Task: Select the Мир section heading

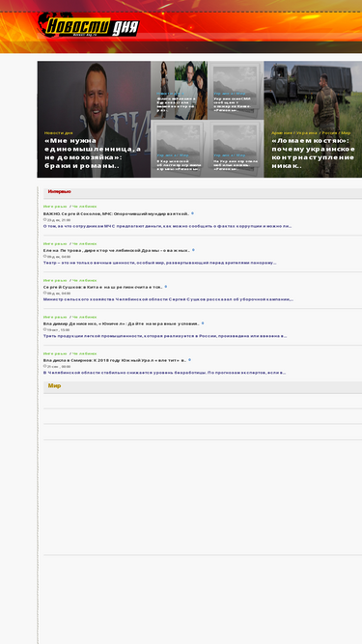Action: pos(54,385)
